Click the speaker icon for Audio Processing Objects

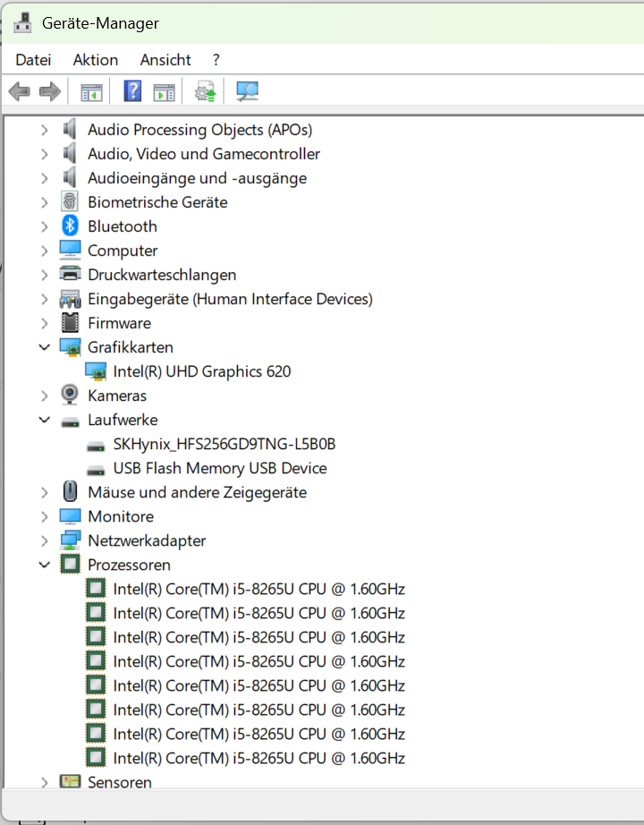coord(70,130)
